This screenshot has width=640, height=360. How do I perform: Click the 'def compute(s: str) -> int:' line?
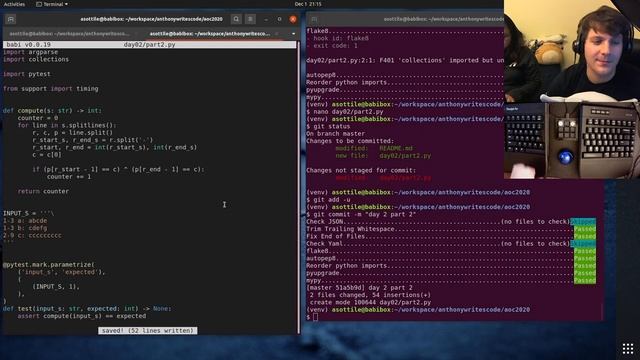pyautogui.click(x=52, y=111)
